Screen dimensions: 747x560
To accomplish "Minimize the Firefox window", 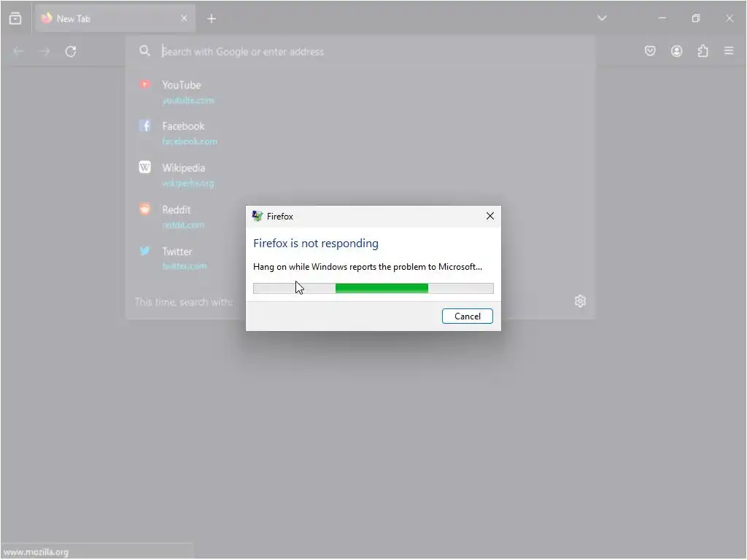I will [662, 18].
